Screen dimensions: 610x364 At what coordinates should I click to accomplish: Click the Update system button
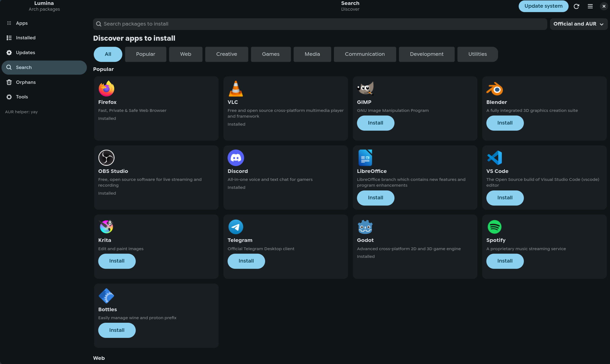pos(543,6)
